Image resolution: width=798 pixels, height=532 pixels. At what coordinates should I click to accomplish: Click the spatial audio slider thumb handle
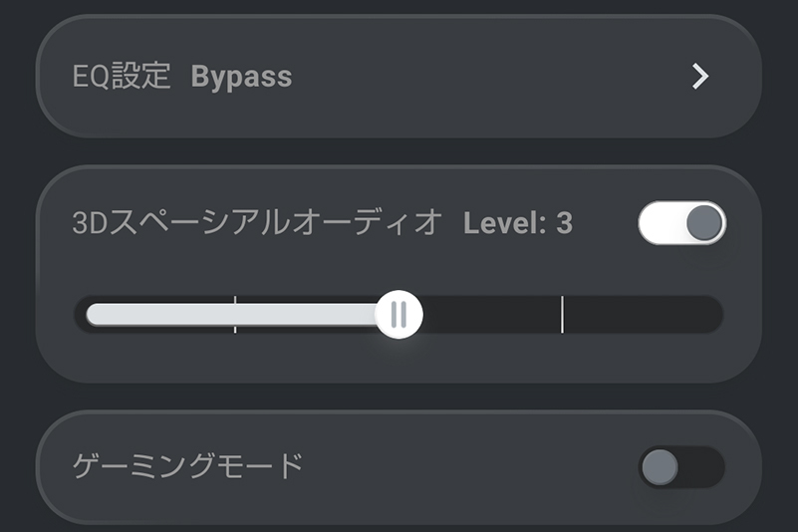pyautogui.click(x=399, y=315)
